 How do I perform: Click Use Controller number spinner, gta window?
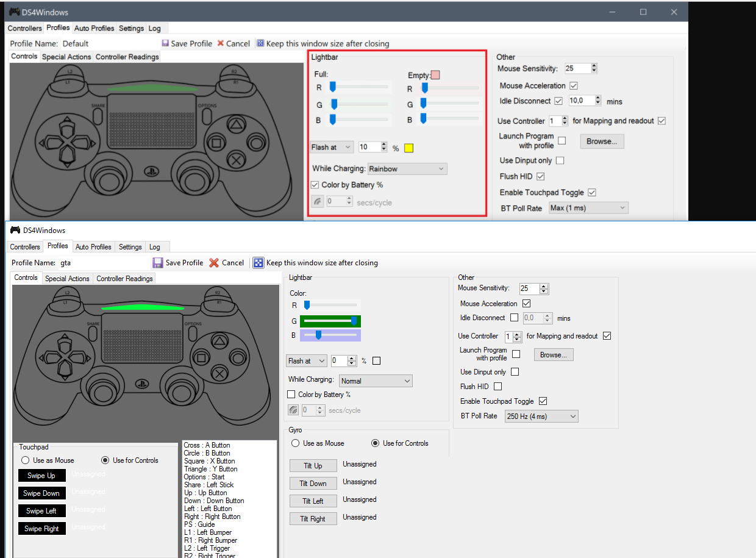pos(518,336)
